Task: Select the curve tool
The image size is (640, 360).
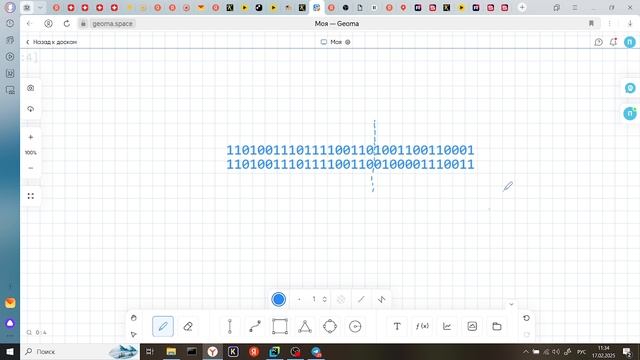Action: point(255,326)
